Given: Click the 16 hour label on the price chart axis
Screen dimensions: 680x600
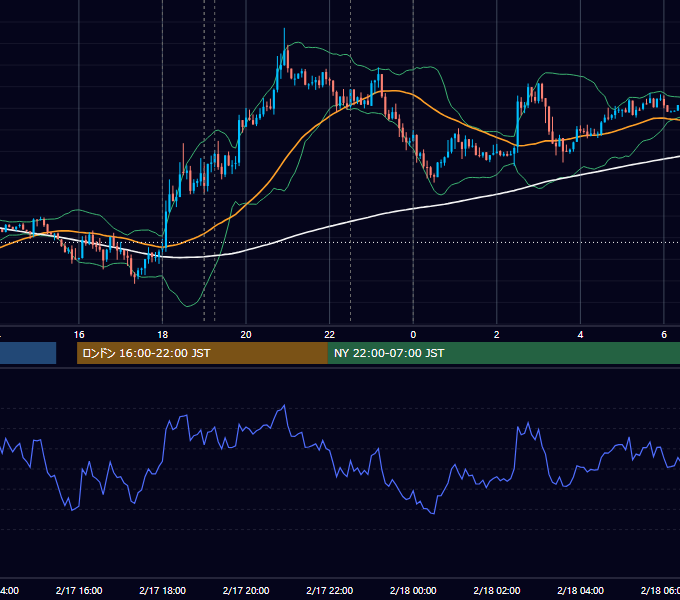Looking at the screenshot, I should (x=79, y=335).
